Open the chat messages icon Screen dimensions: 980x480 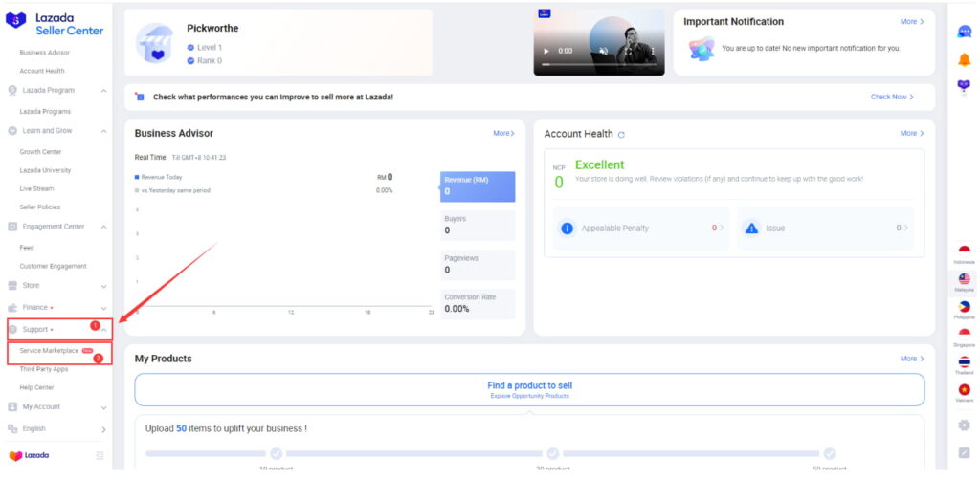965,32
